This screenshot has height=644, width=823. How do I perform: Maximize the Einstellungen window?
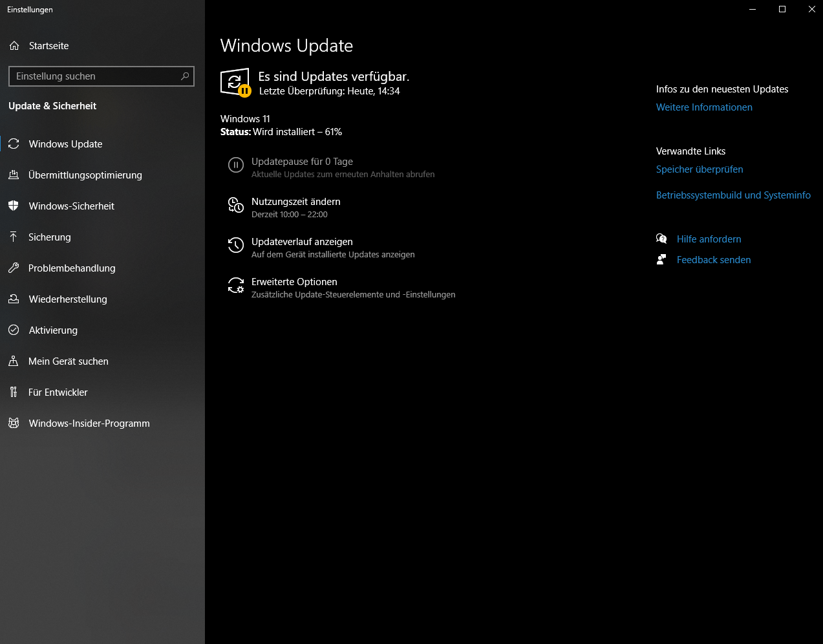tap(782, 9)
